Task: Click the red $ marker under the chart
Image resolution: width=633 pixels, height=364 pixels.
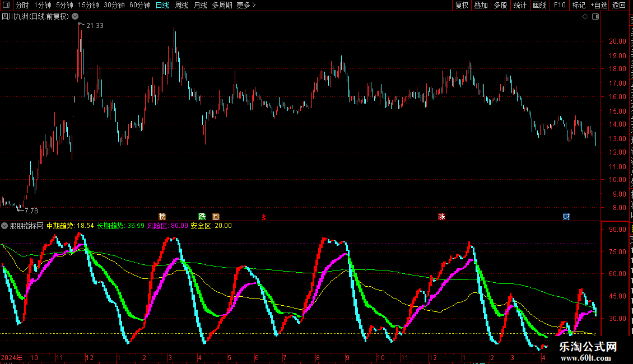Action: tap(264, 217)
